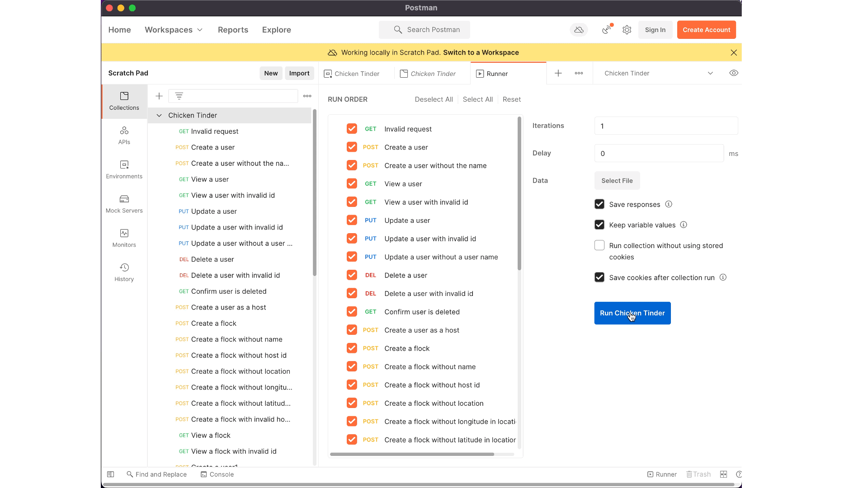This screenshot has width=868, height=488.
Task: Open the Environments sidebar panel
Action: click(x=124, y=170)
